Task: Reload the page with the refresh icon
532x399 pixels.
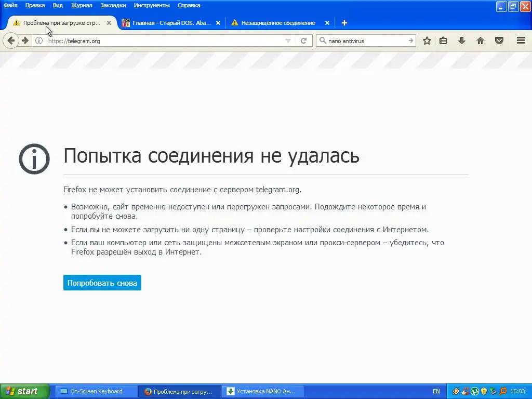Action: pyautogui.click(x=303, y=41)
